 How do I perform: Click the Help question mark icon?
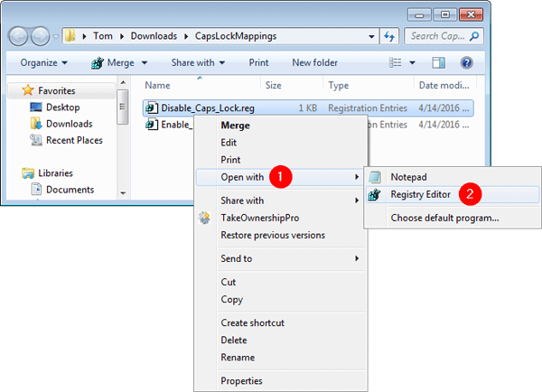pyautogui.click(x=467, y=63)
